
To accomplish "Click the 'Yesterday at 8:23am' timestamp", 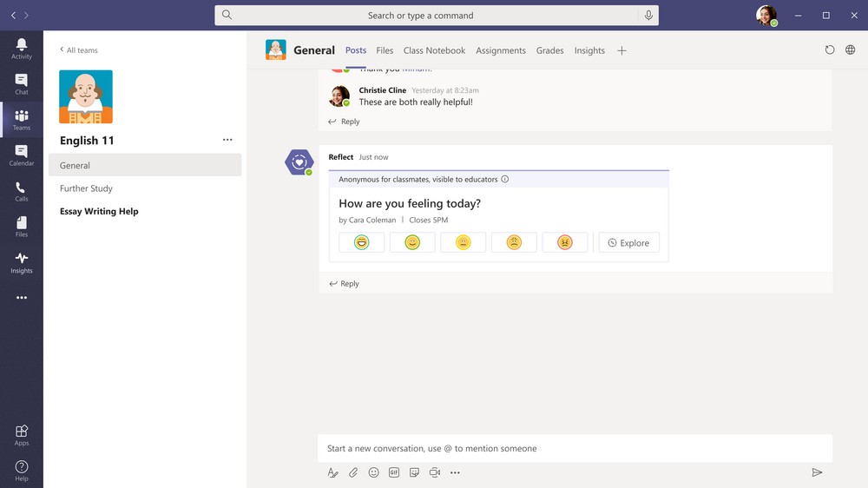I will click(x=445, y=90).
